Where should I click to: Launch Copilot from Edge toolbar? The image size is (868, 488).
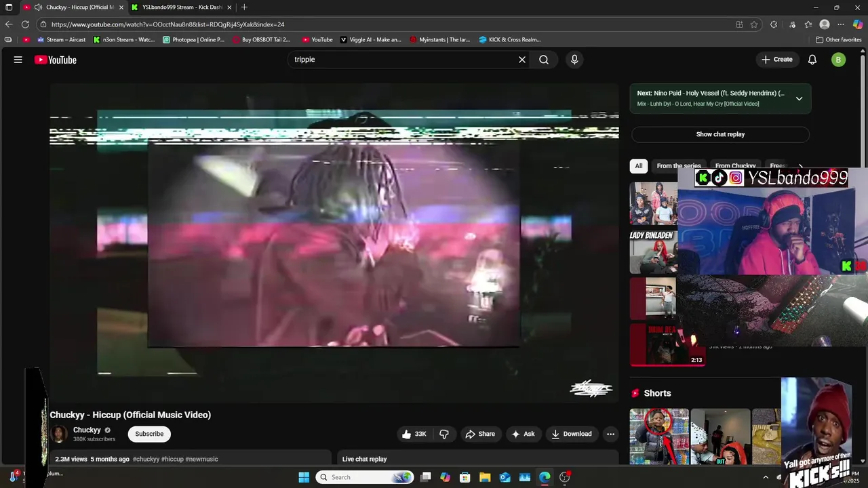click(x=858, y=24)
